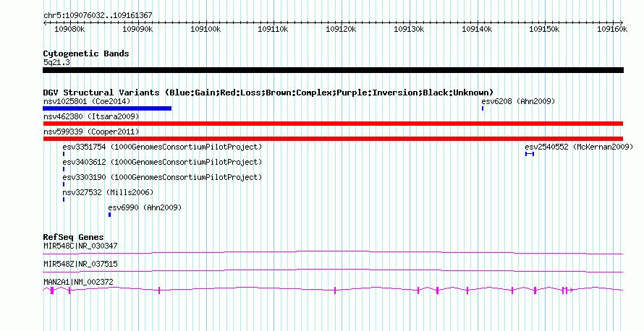The image size is (644, 331).
Task: Click the nsv327532 small blue marker
Action: [64, 199]
